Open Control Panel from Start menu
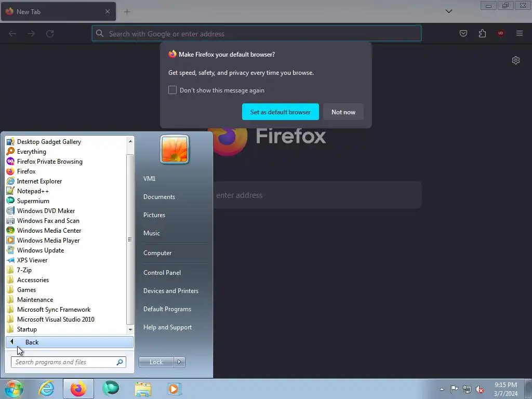This screenshot has width=532, height=399. point(162,272)
